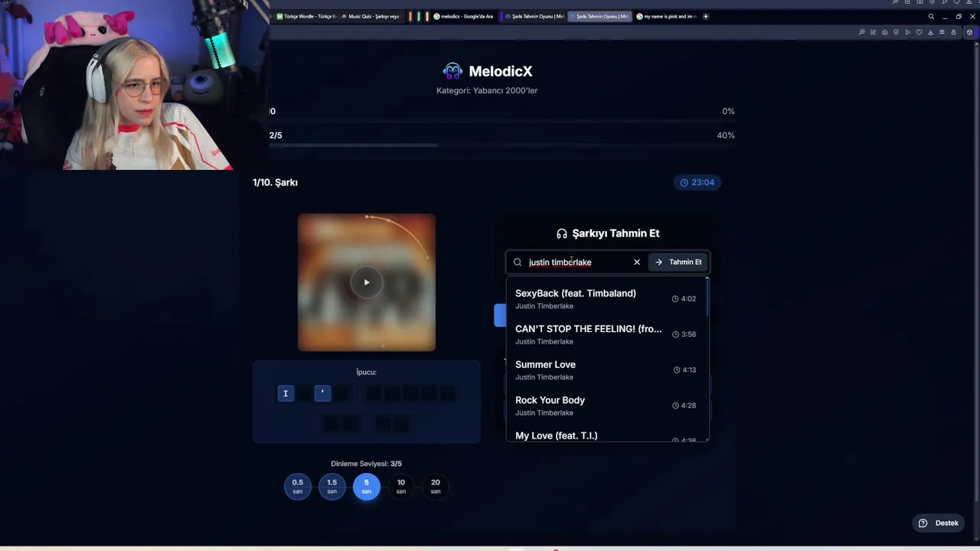
Task: Take a snapshot with the camera icon
Action: point(884,32)
